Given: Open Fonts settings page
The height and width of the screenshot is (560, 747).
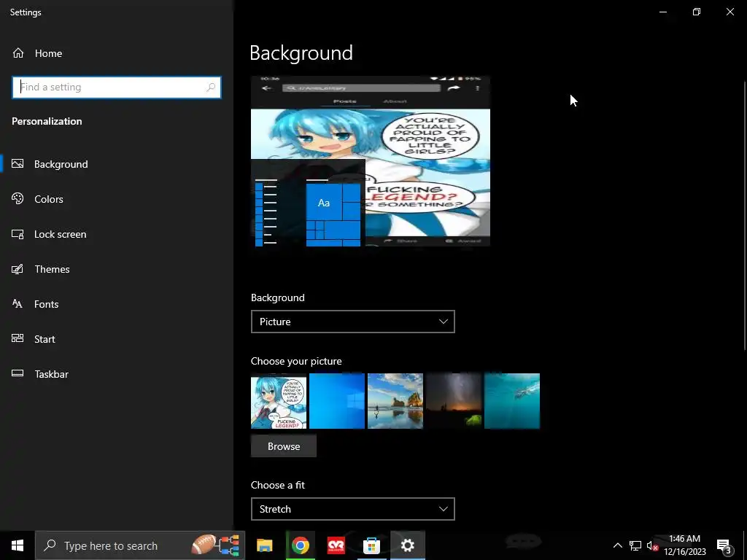Looking at the screenshot, I should click(46, 304).
